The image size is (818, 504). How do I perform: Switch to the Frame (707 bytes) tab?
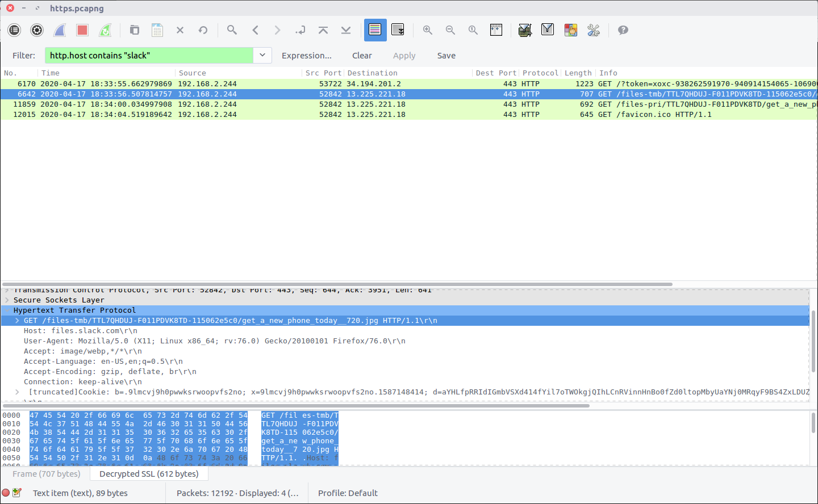47,474
